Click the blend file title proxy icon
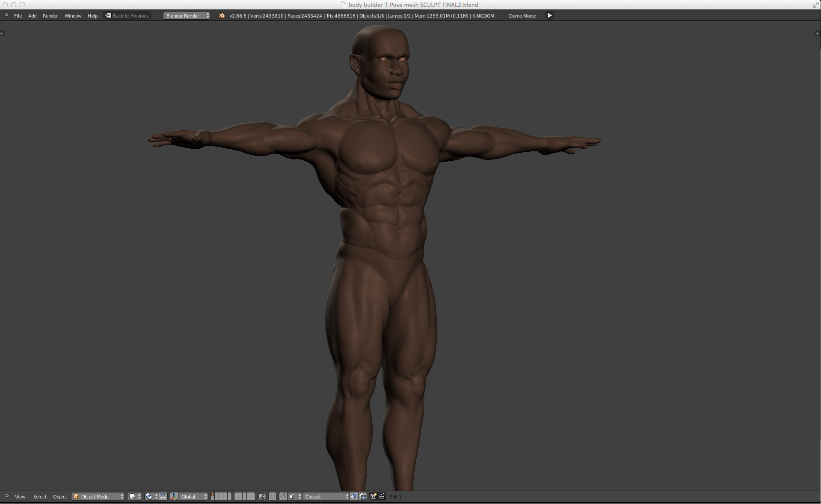Viewport: 821px width, 504px height. (344, 5)
